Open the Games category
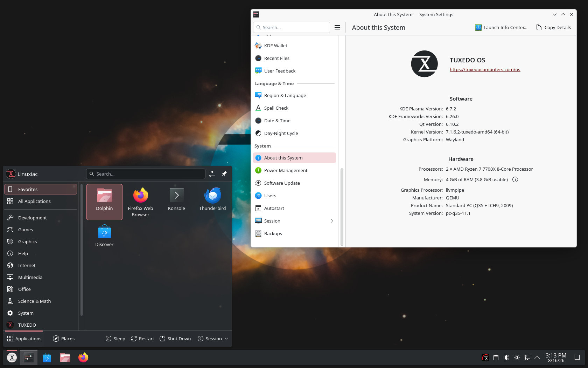The width and height of the screenshot is (588, 368). tap(41, 230)
